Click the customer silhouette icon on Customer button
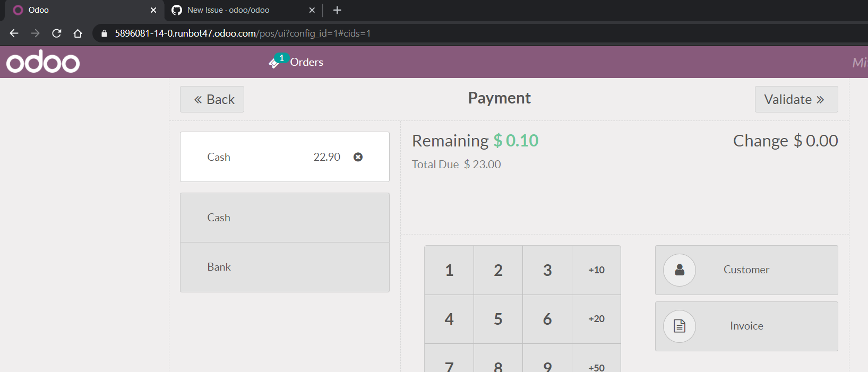 pyautogui.click(x=680, y=270)
